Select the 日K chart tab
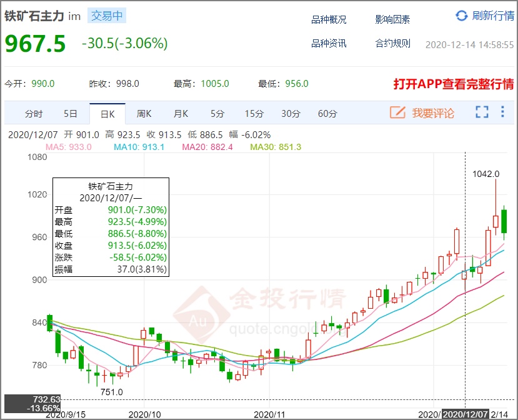This screenshot has height=420, width=518. pyautogui.click(x=107, y=114)
